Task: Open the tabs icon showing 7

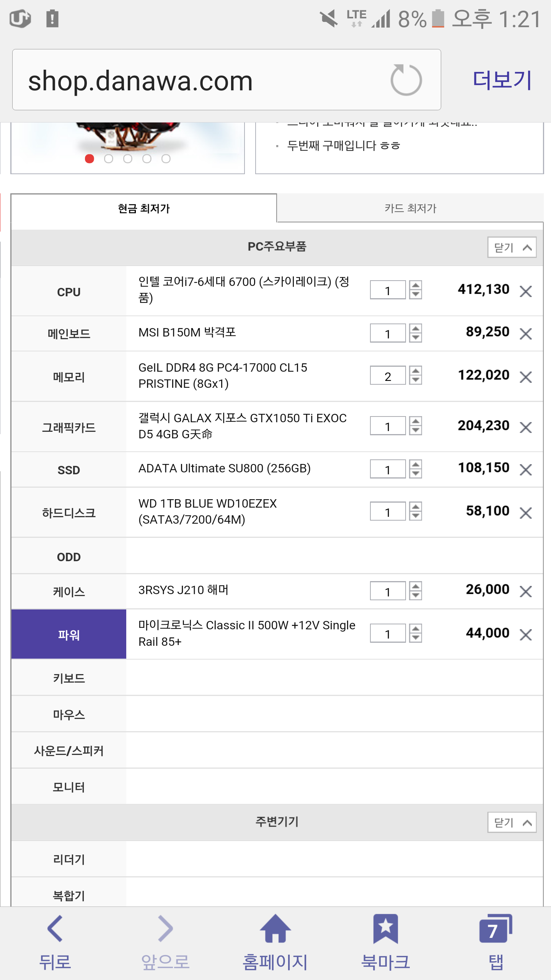Action: click(x=496, y=929)
